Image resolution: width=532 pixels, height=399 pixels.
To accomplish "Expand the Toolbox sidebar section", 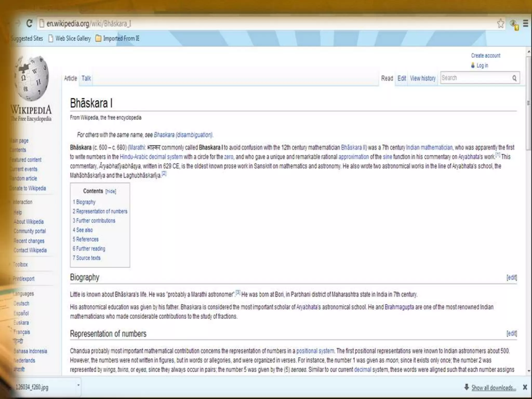I will tap(20, 264).
